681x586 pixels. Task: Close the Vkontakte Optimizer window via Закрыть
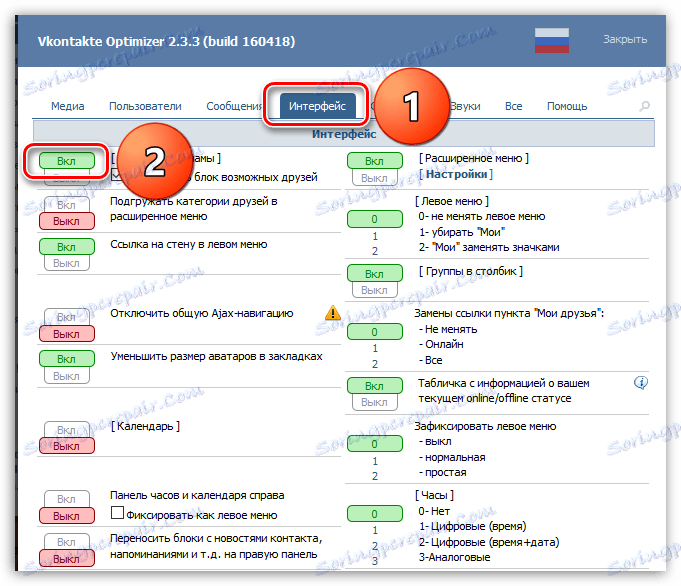pos(625,39)
